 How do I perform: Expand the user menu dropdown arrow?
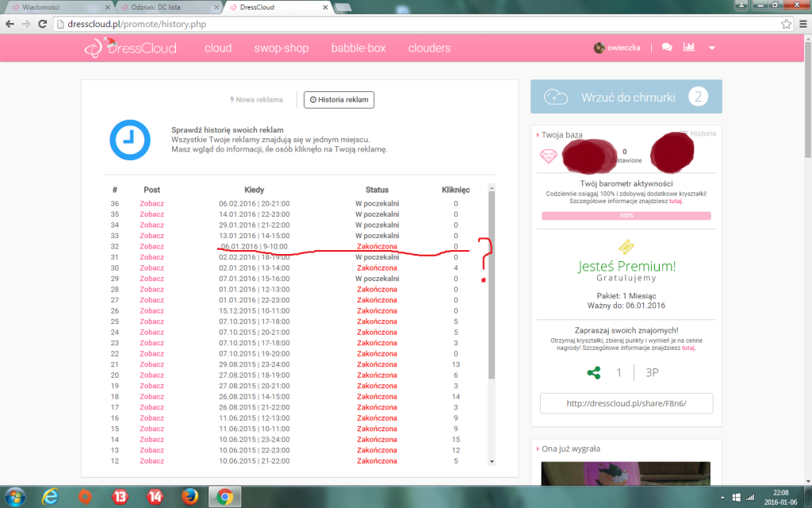(x=712, y=48)
